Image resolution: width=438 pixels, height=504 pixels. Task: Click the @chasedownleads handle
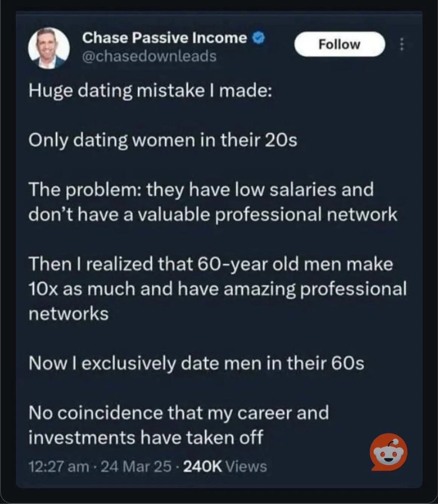[149, 56]
